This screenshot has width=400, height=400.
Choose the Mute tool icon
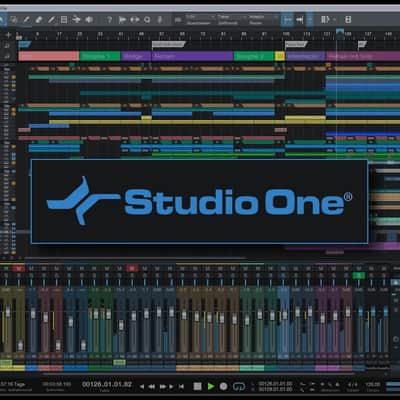click(x=64, y=20)
